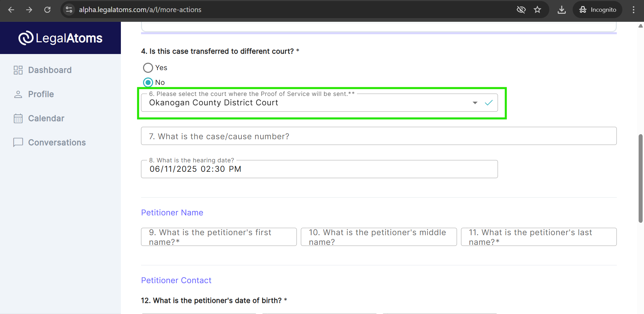The height and width of the screenshot is (314, 644).
Task: Click the petitioner's middle name field
Action: (379, 237)
